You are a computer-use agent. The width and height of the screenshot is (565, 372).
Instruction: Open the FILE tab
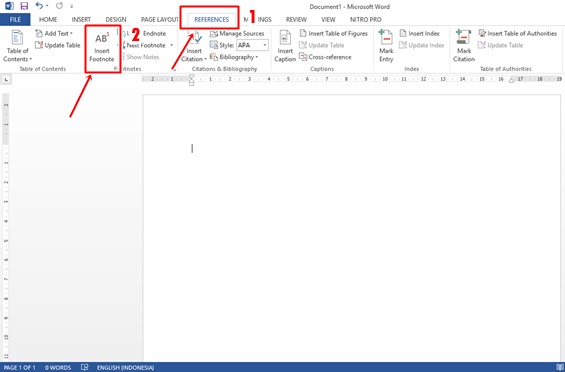[15, 19]
